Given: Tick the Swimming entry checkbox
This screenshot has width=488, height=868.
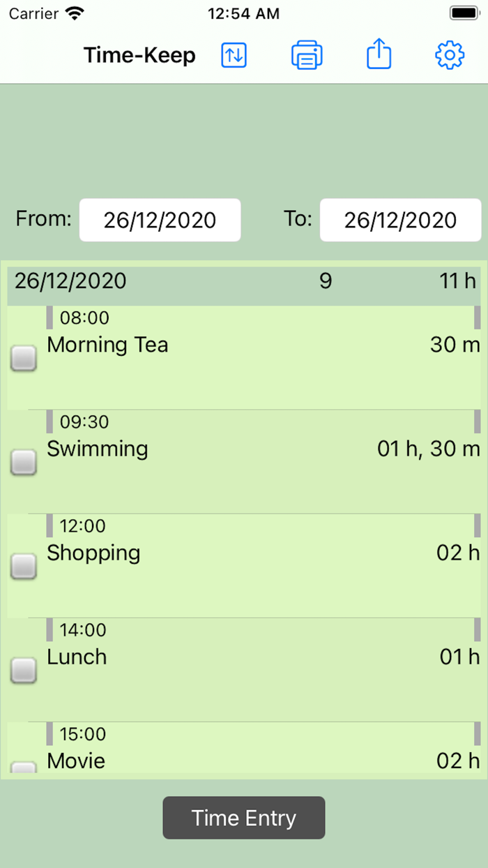Looking at the screenshot, I should [x=24, y=462].
